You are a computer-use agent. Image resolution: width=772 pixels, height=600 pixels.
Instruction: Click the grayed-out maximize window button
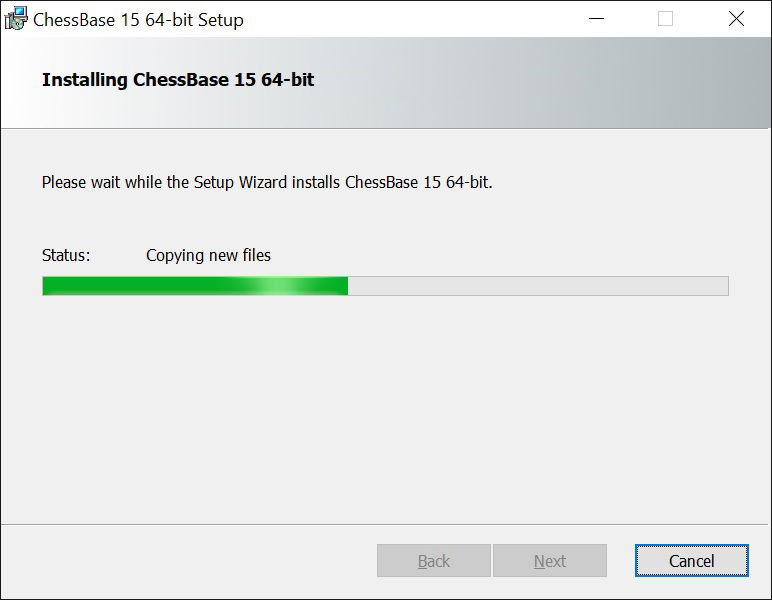(x=665, y=19)
